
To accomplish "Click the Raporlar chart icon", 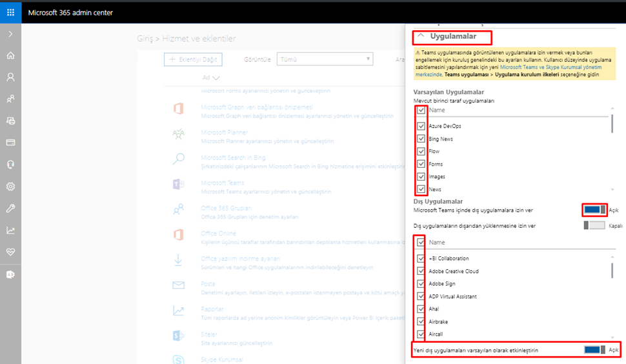I will (x=179, y=310).
